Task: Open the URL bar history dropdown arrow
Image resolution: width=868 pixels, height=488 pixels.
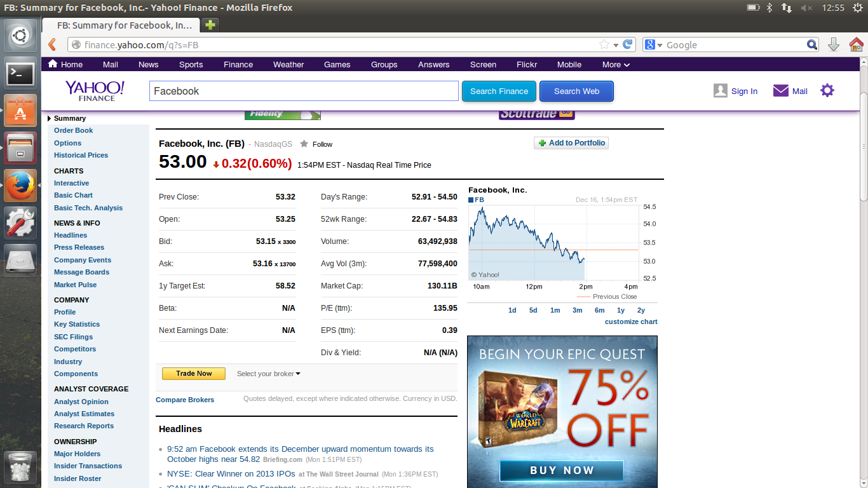Action: (616, 45)
